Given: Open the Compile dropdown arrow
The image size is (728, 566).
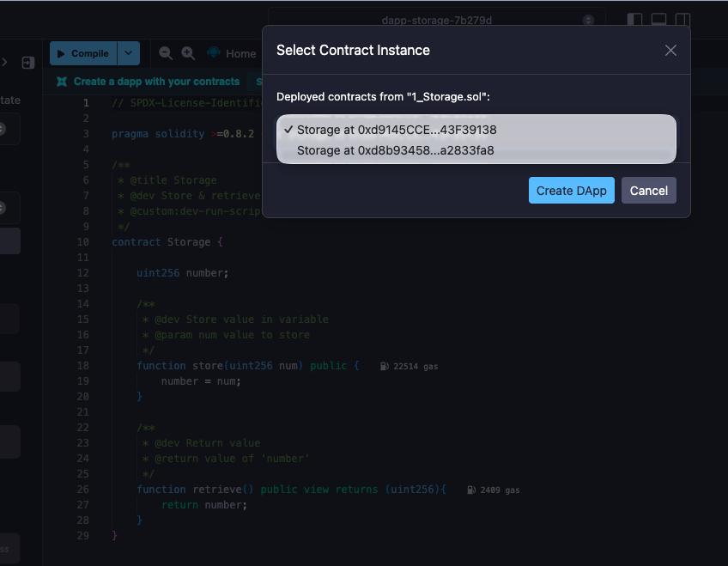Looking at the screenshot, I should [129, 53].
